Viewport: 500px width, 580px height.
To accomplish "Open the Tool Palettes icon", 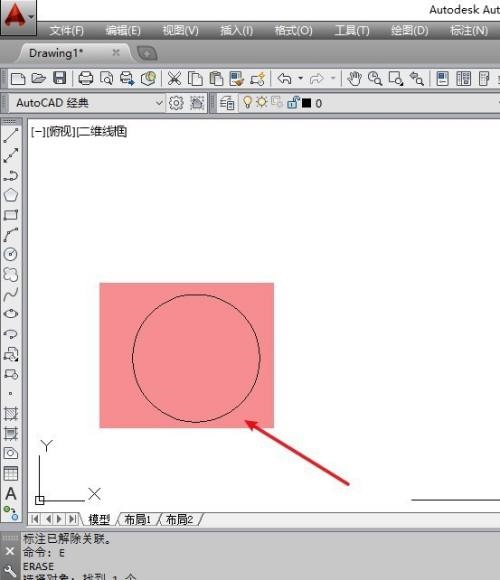I will point(484,78).
